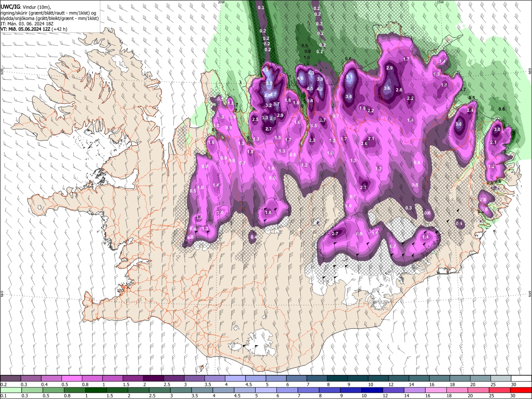
Task: Click the slate blue 6 swatch, upper legend row
Action: tap(296, 379)
